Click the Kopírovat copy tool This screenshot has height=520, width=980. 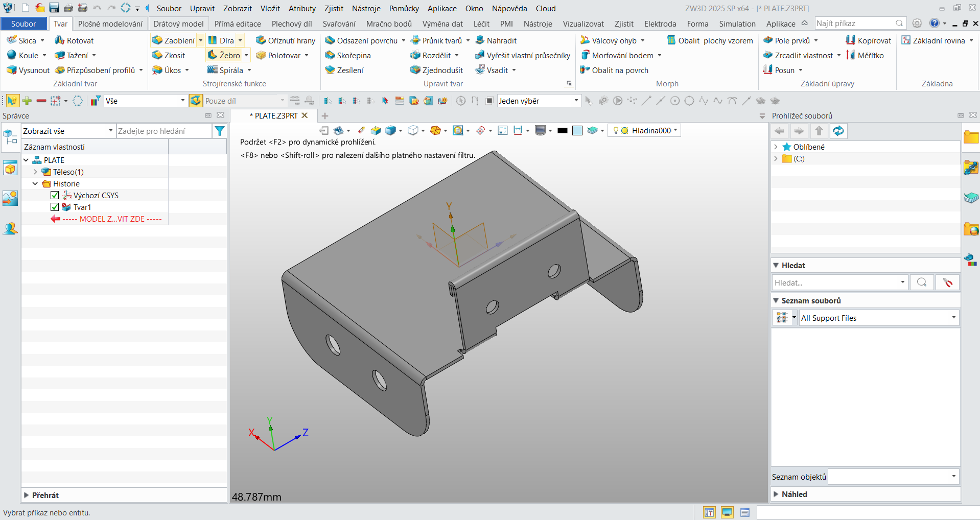click(x=868, y=40)
